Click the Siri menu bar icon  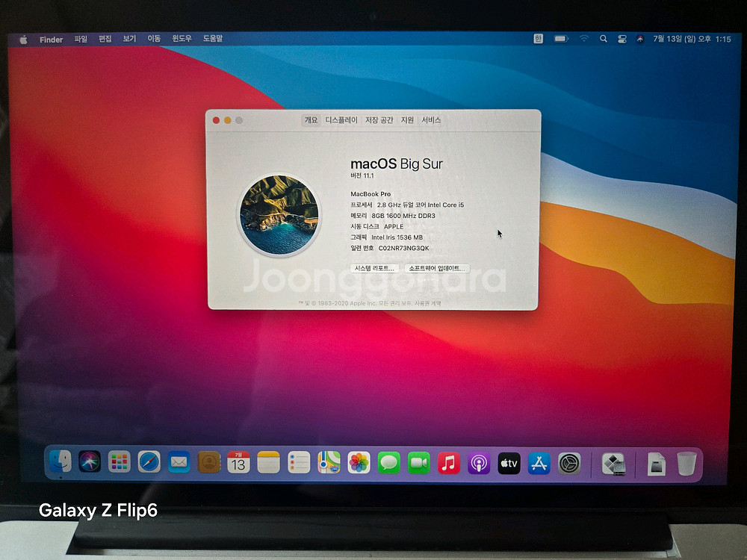tap(640, 39)
